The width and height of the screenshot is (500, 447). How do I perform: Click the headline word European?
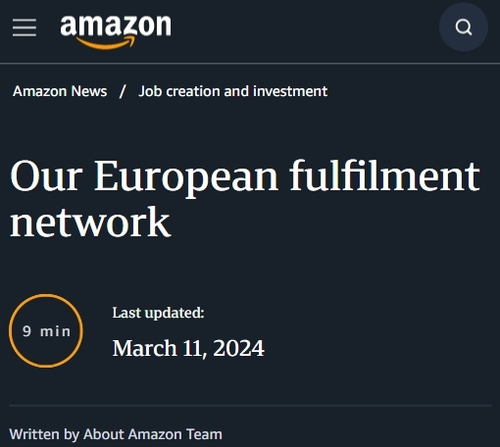(x=186, y=177)
